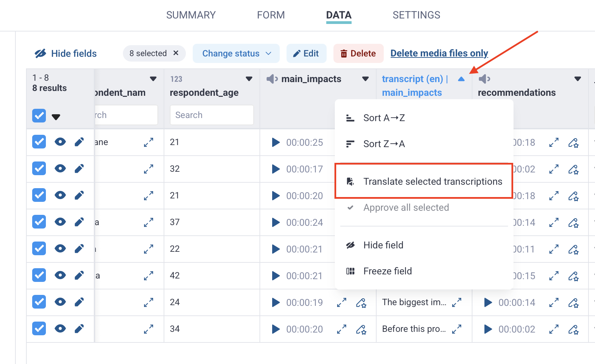Deselect the checkbox for age 37 row

[x=39, y=222]
